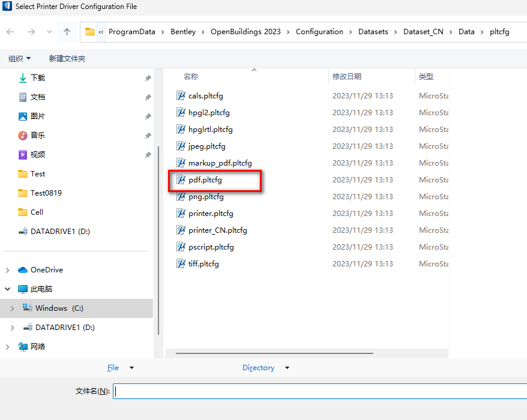Click pin icon next to 视频
The image size is (527, 420).
coord(148,155)
